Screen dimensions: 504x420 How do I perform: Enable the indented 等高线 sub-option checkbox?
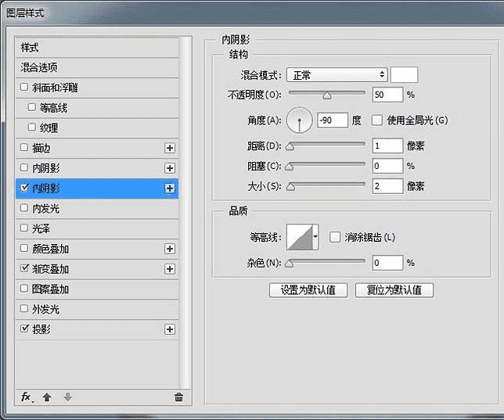(x=31, y=107)
